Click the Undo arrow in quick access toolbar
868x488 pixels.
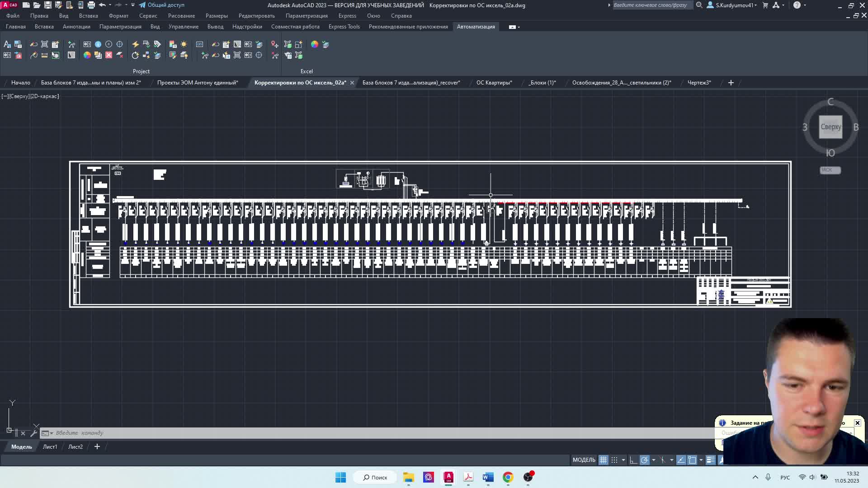click(102, 5)
